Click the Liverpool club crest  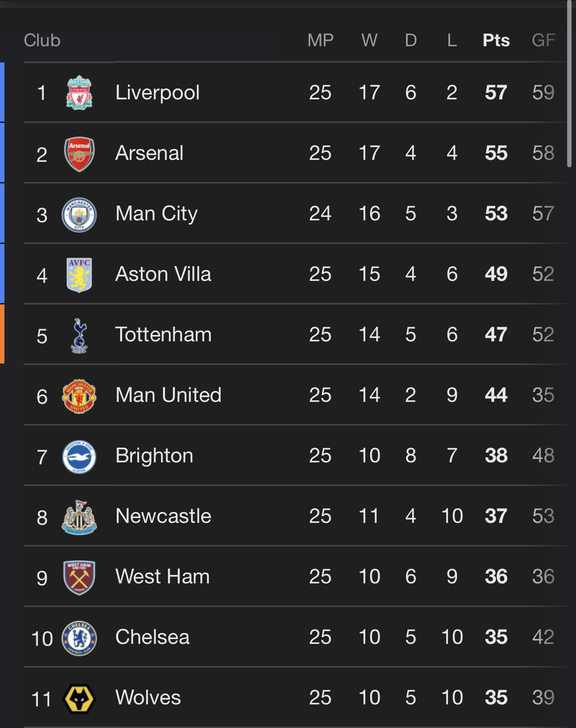pos(79,92)
